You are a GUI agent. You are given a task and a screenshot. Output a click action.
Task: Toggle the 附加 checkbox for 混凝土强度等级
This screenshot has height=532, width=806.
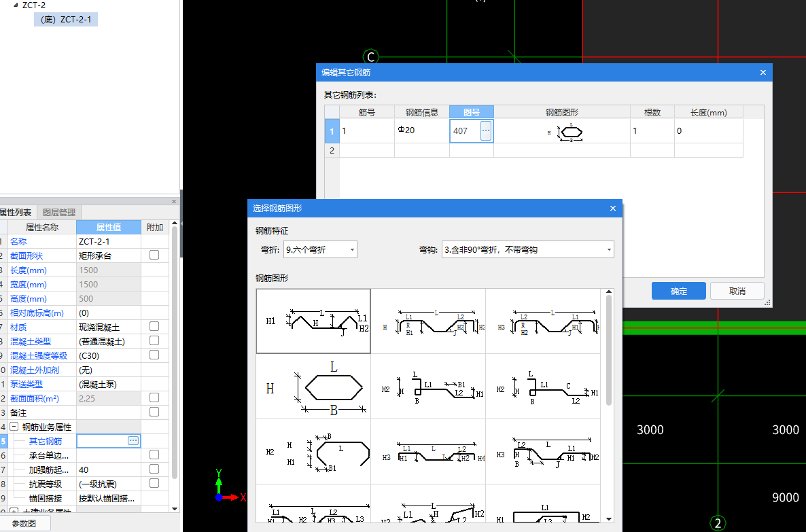[154, 355]
